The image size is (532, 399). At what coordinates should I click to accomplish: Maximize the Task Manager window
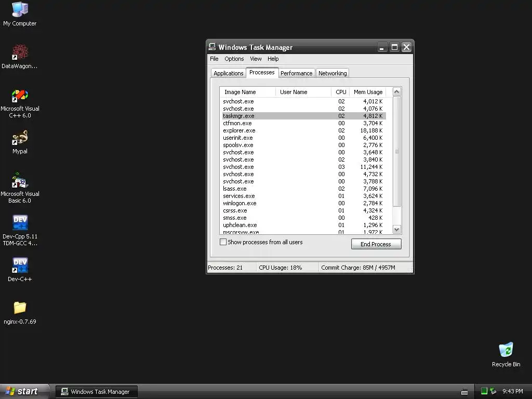pyautogui.click(x=394, y=47)
